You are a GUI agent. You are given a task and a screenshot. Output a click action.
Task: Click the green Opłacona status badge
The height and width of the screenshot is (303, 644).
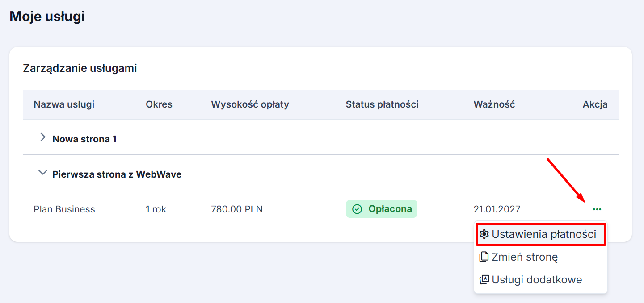[x=381, y=209]
